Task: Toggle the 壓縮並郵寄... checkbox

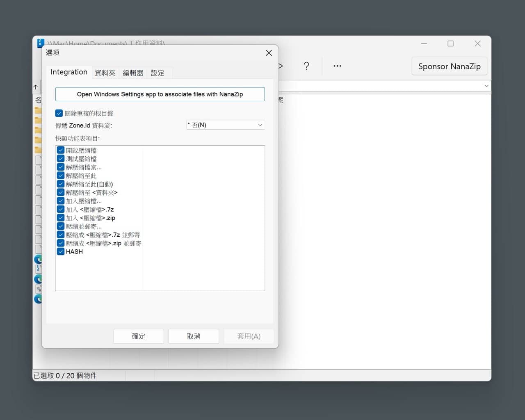Action: click(61, 226)
